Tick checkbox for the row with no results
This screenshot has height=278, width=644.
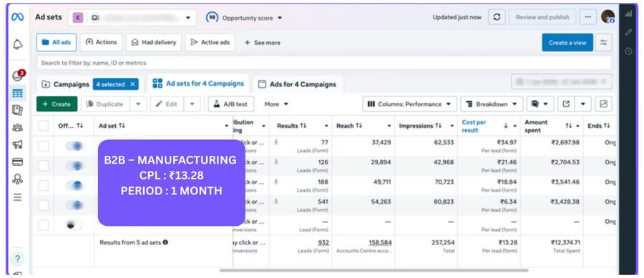pyautogui.click(x=43, y=224)
